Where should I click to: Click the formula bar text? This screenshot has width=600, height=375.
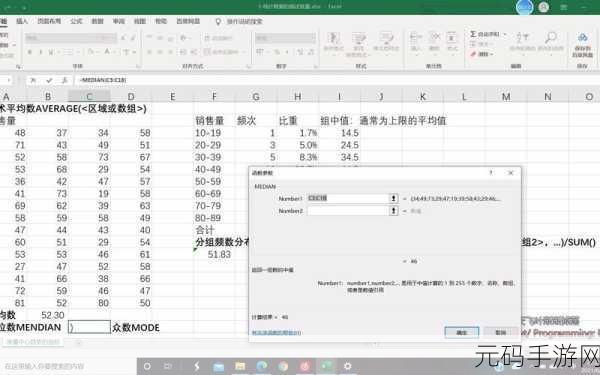click(103, 80)
